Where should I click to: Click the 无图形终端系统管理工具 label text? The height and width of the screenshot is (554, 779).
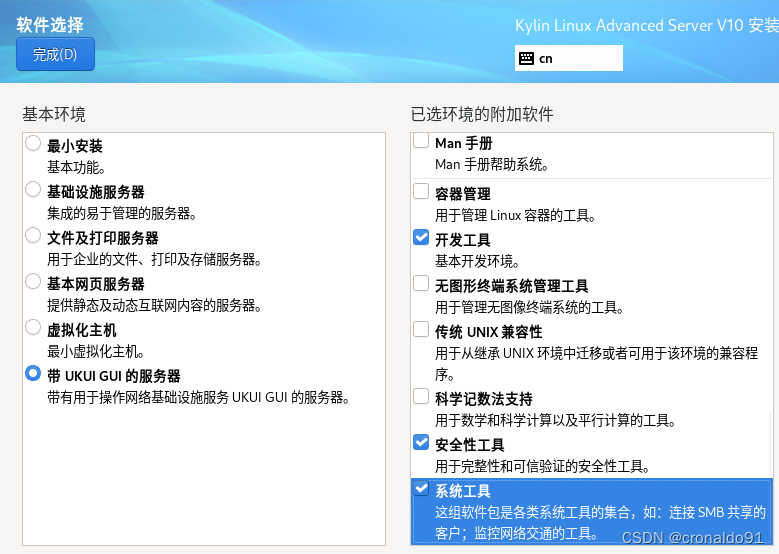coord(511,286)
